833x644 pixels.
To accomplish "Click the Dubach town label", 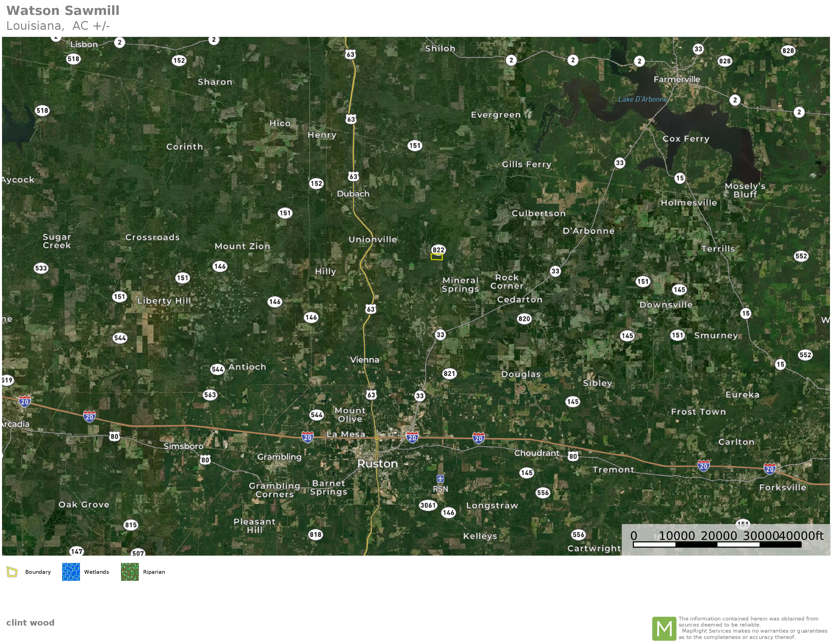I will 353,194.
